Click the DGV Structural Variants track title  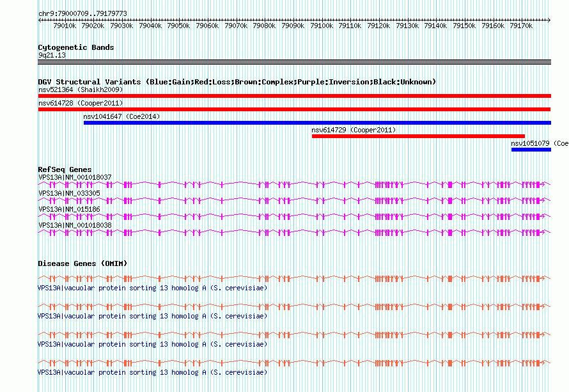[237, 82]
